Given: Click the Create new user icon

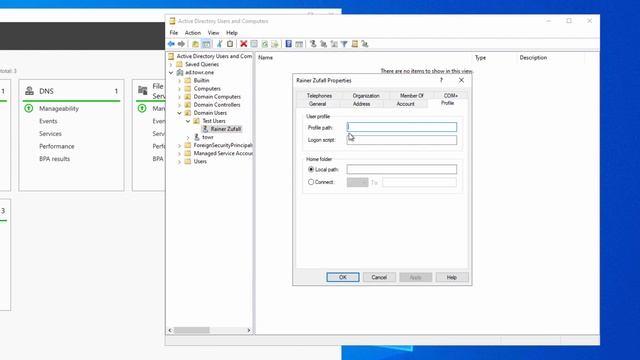Looking at the screenshot, I should (313, 44).
